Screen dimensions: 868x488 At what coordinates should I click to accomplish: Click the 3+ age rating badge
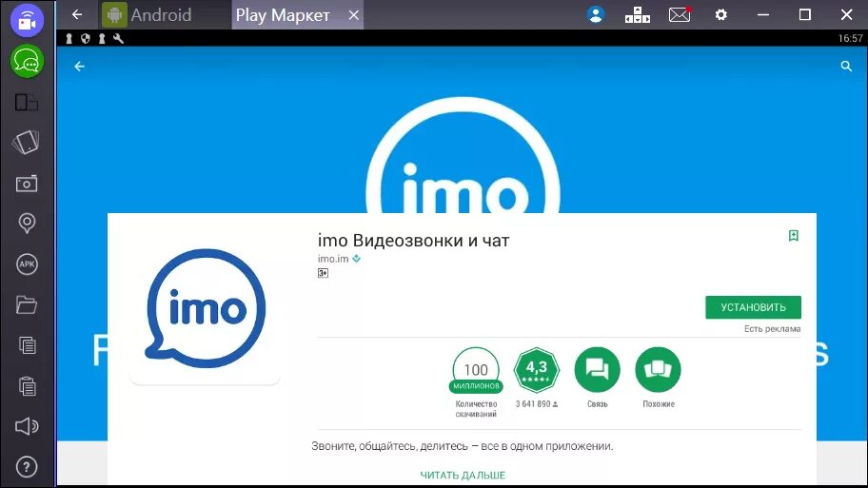pos(323,273)
